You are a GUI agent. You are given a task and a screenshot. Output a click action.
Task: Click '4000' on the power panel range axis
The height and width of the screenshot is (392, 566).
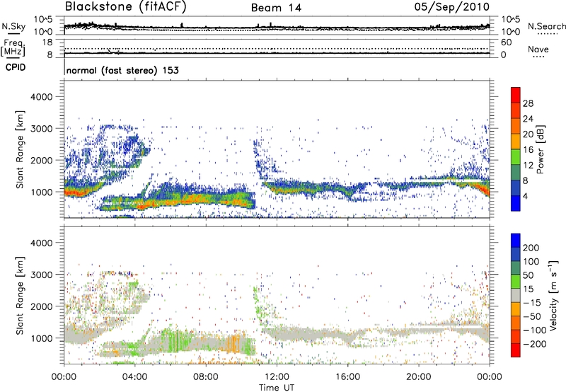pos(41,97)
